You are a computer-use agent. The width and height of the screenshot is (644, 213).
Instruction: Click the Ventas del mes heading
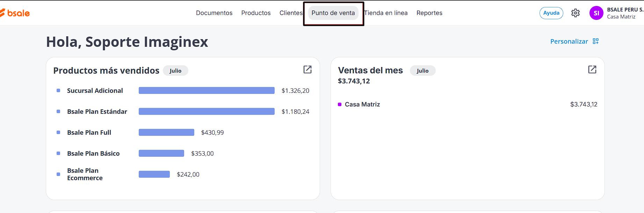(x=370, y=70)
